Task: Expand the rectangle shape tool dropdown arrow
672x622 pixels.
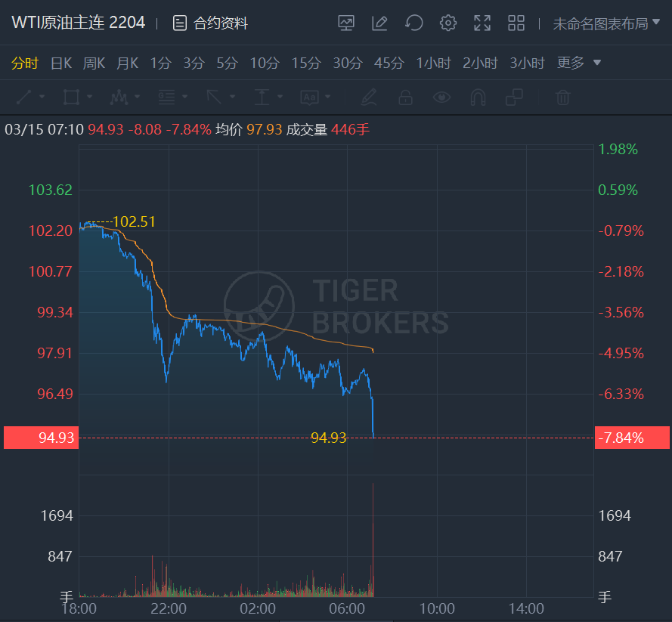Action: pos(89,97)
